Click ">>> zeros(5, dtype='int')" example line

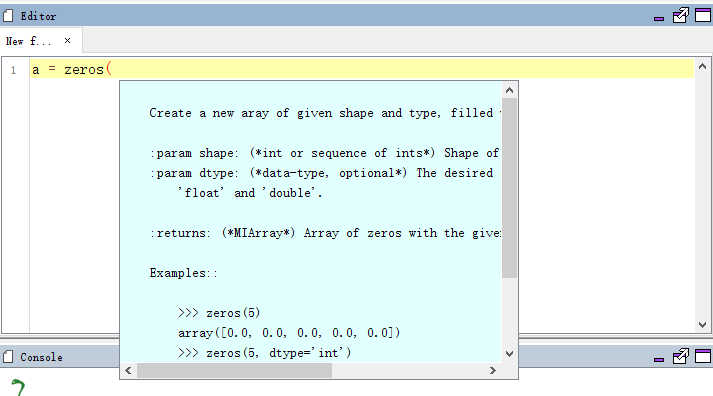(265, 353)
